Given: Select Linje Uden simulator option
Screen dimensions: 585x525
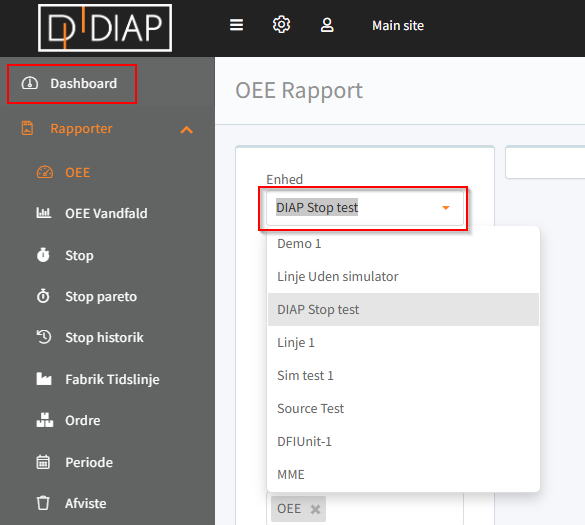Looking at the screenshot, I should 403,276.
